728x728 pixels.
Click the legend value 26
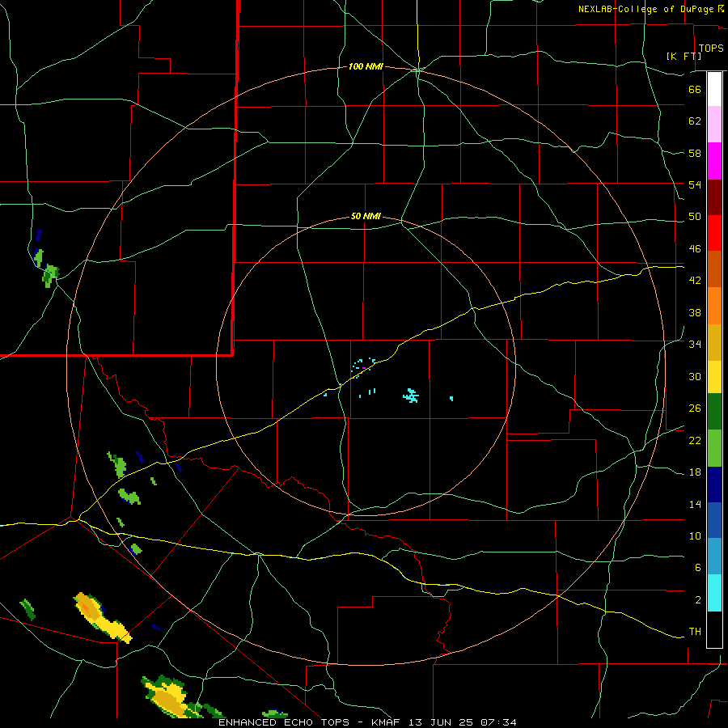tap(695, 408)
